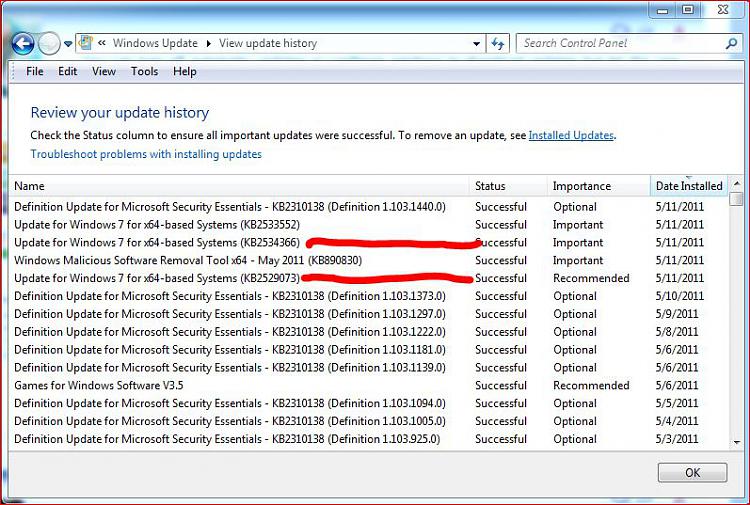Open the View menu
The width and height of the screenshot is (750, 505).
[104, 71]
